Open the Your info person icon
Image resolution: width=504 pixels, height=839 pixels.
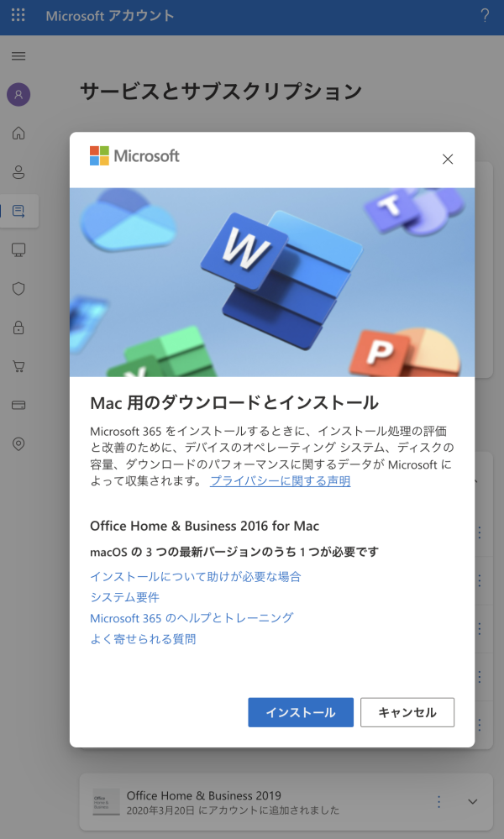click(x=18, y=172)
